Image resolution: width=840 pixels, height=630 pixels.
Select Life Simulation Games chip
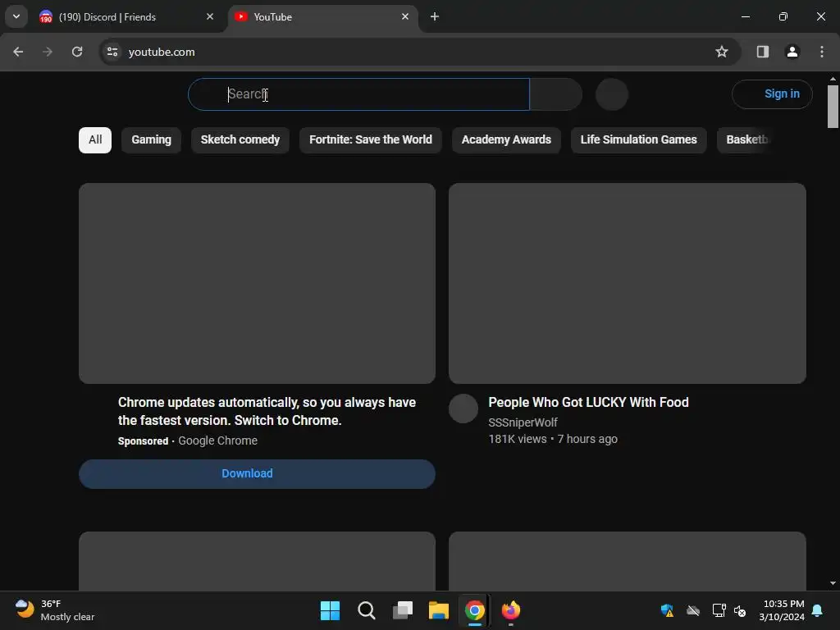pos(638,139)
